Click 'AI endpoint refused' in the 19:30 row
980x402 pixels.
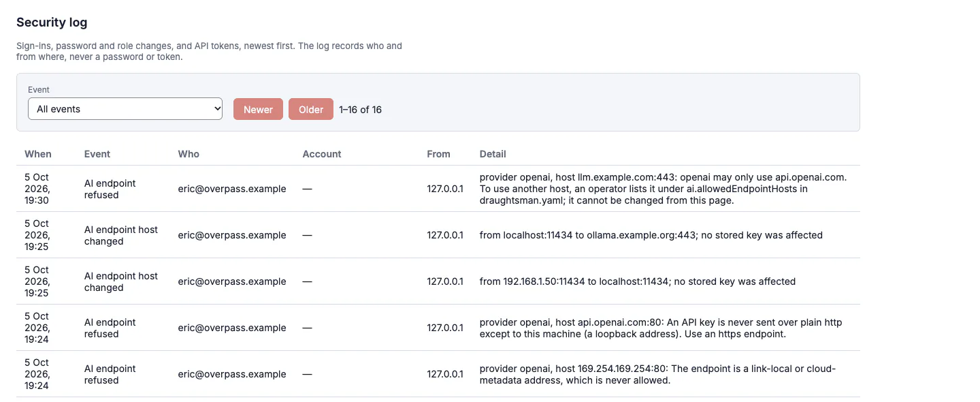tap(110, 189)
